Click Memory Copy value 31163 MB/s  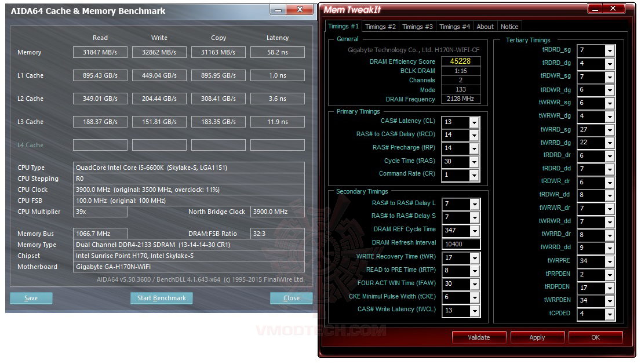click(x=218, y=52)
